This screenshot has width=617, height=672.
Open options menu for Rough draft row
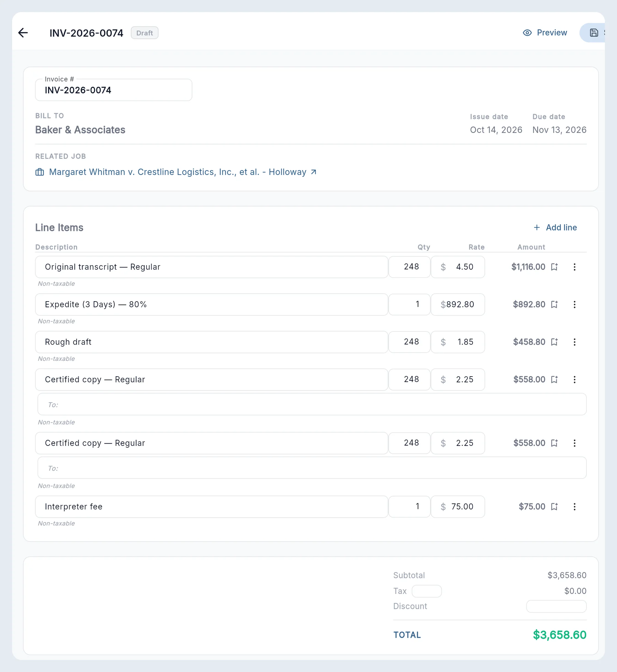point(574,342)
